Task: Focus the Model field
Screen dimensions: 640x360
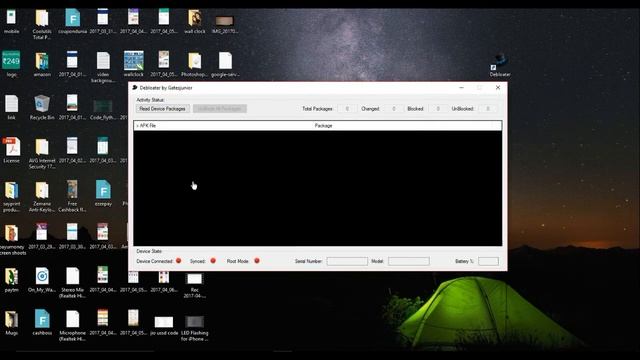Action: coord(409,261)
